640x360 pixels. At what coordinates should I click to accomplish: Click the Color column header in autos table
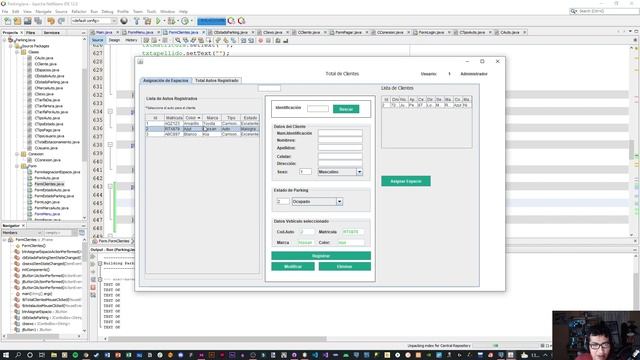click(193, 118)
